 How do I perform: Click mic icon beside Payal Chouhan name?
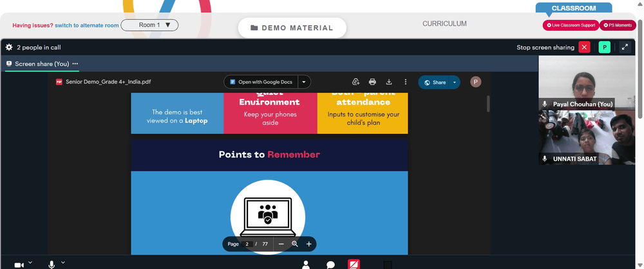click(545, 104)
